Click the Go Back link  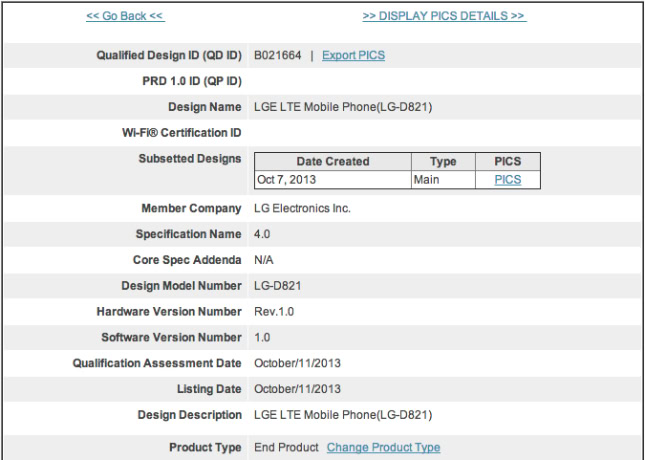click(x=125, y=16)
